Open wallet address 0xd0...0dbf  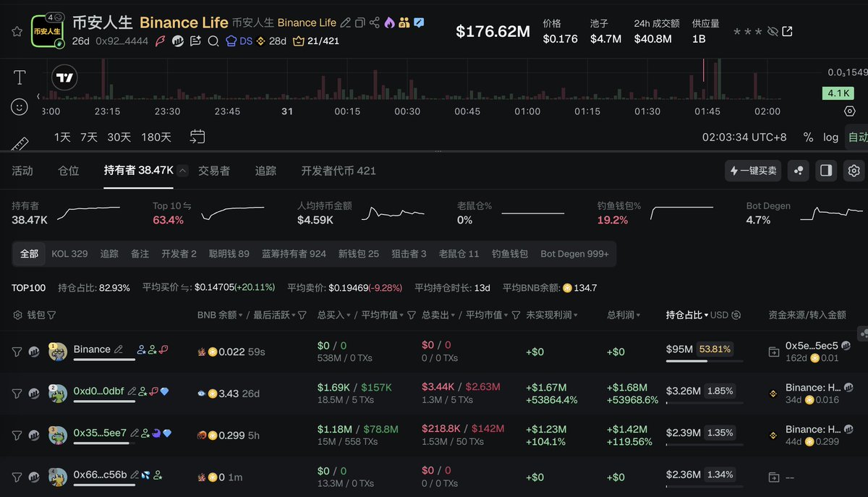point(98,391)
